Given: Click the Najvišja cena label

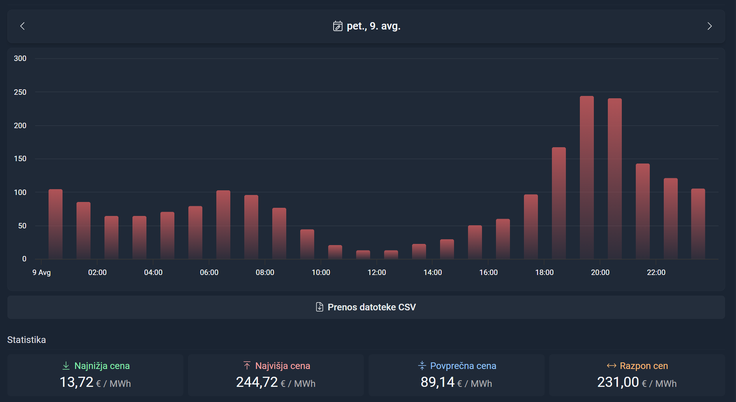Looking at the screenshot, I should pyautogui.click(x=283, y=365).
